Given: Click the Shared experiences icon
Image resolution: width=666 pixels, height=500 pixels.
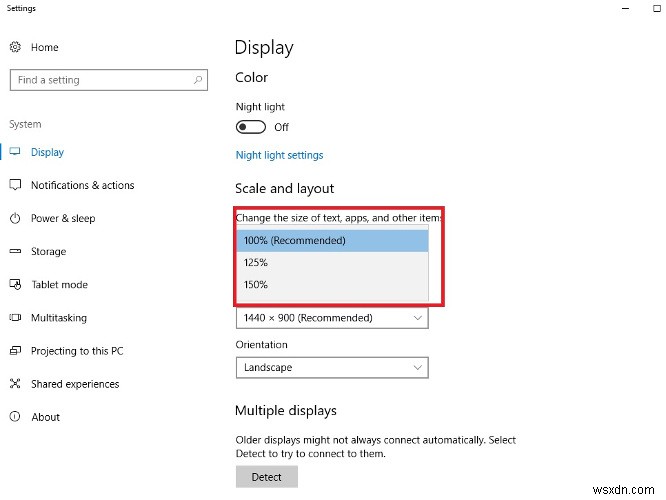Looking at the screenshot, I should (15, 384).
